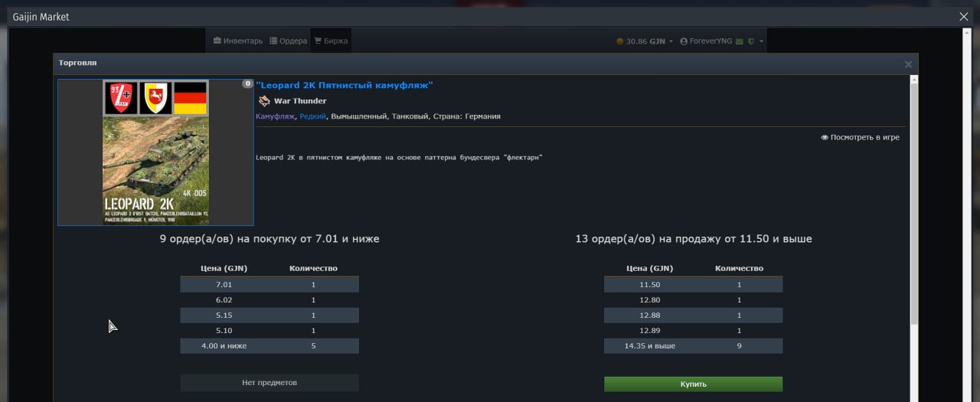Click the item description text about флектарн
This screenshot has height=402, width=980.
point(399,158)
